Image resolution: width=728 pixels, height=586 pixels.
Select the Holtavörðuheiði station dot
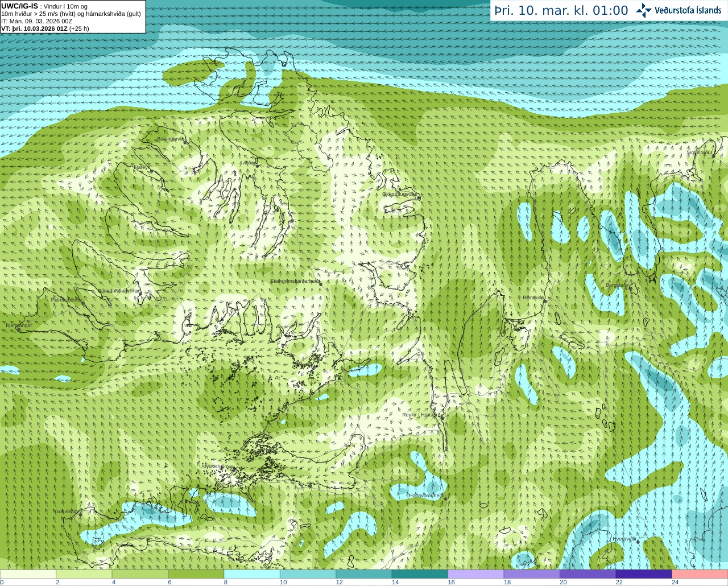(x=445, y=498)
